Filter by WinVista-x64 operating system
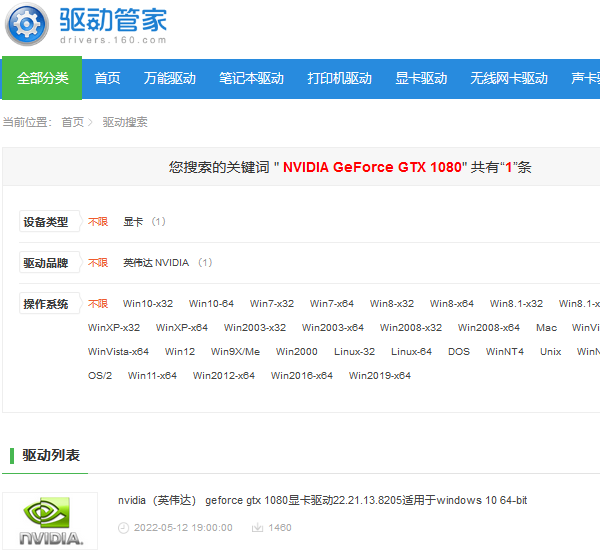 point(118,352)
